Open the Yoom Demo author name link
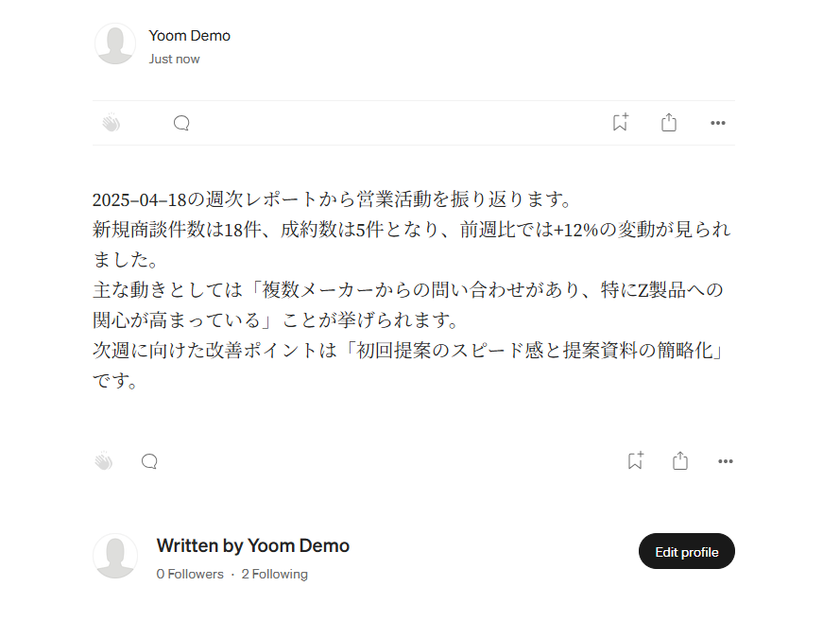This screenshot has width=840, height=638. coord(190,36)
